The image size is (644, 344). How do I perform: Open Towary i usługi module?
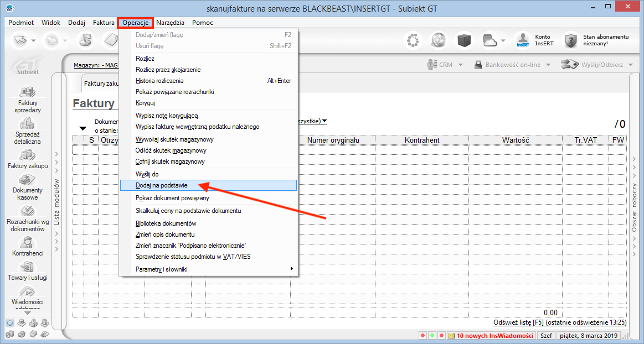pos(28,267)
